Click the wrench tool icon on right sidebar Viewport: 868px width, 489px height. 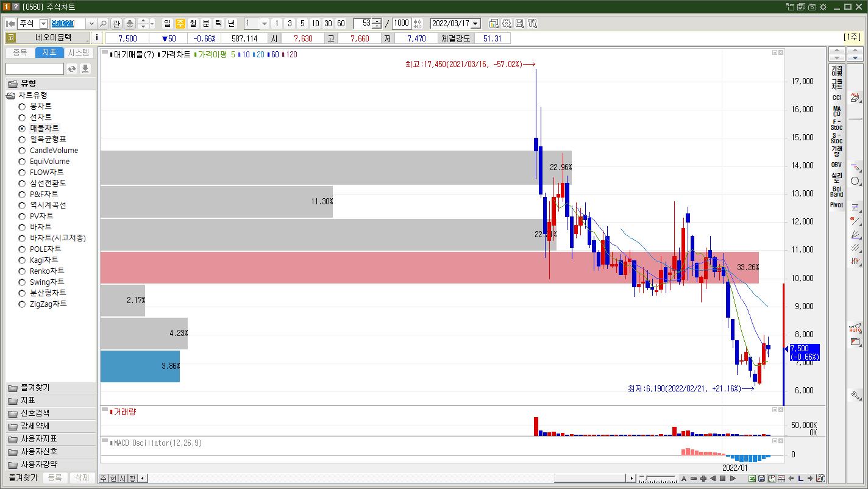[856, 396]
